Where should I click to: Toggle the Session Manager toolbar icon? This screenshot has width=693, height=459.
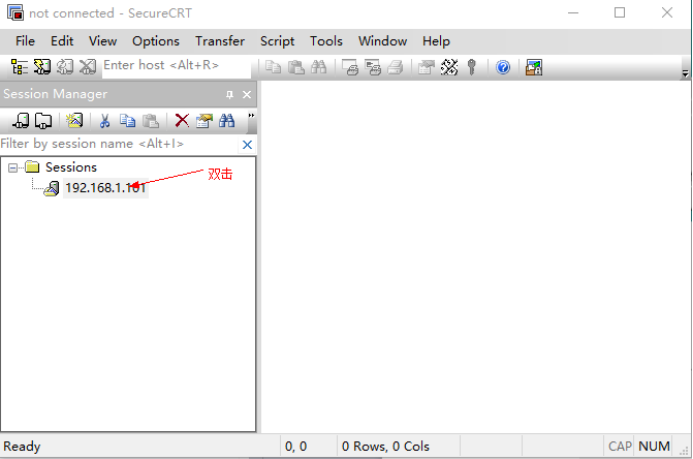(x=19, y=67)
